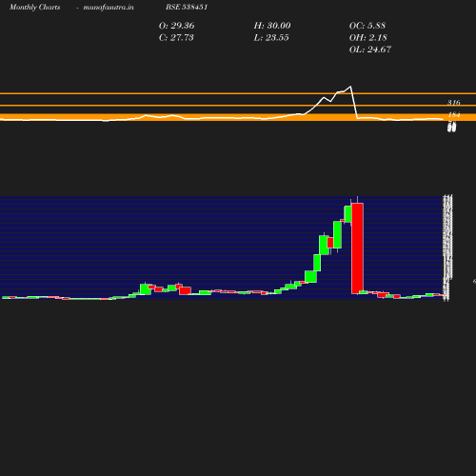Screen dimensions: 476x476
Task: Select the high value 'H: 30.00'
Action: (272, 26)
